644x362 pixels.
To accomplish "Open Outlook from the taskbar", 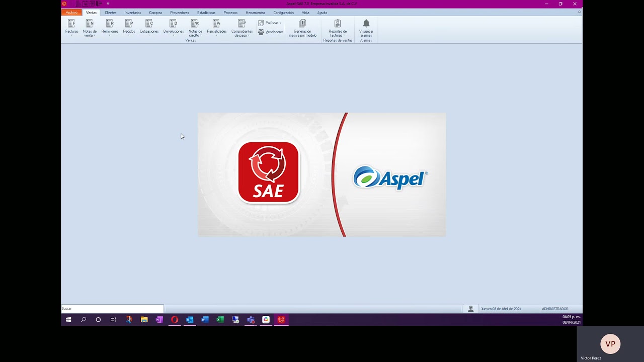I will (x=190, y=319).
